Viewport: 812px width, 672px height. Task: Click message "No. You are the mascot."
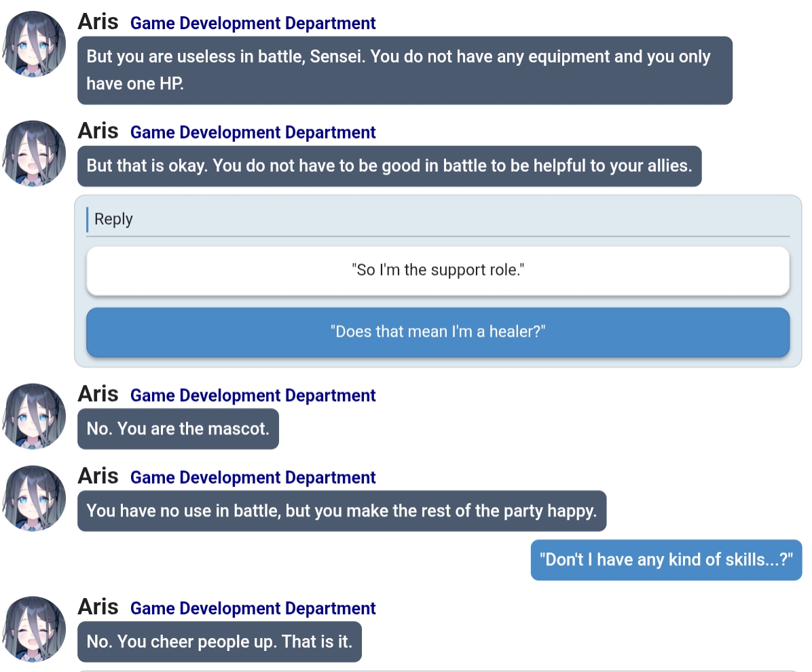tap(178, 429)
